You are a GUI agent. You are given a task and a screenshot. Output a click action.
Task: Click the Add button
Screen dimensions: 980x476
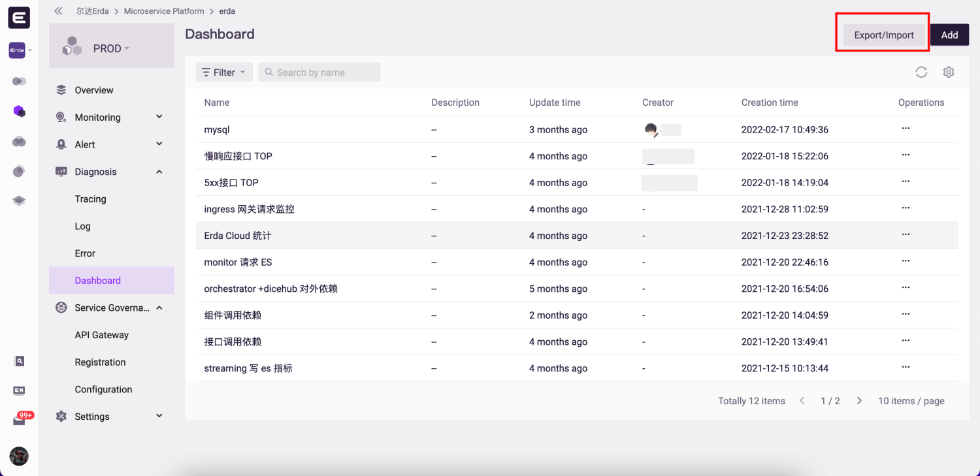[x=949, y=35]
